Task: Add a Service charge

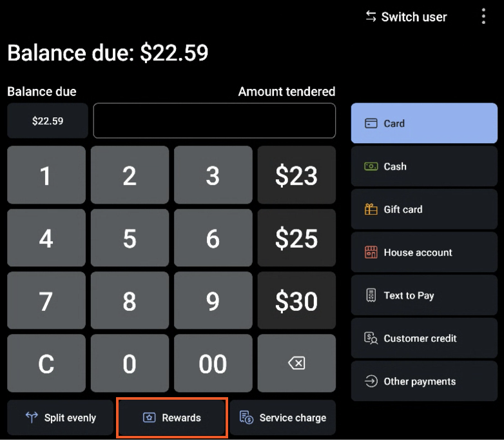Action: point(283,418)
